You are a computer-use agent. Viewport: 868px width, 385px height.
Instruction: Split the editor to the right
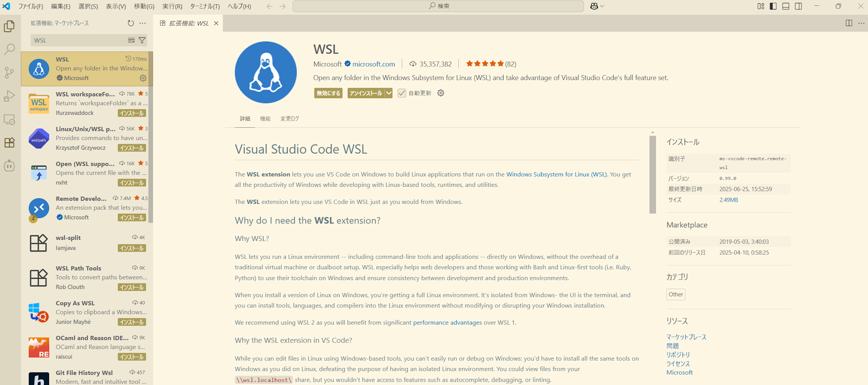coord(849,23)
